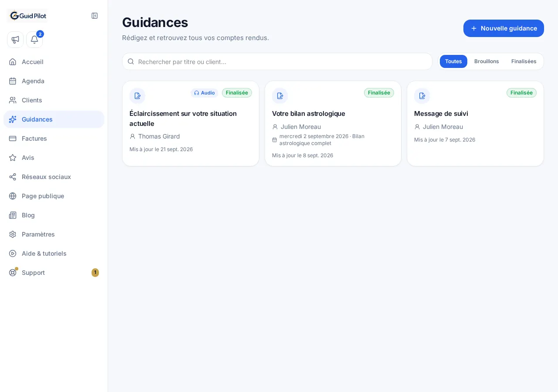Screen dimensions: 558x392
Task: Click client name Thomas Girard
Action: point(159,136)
